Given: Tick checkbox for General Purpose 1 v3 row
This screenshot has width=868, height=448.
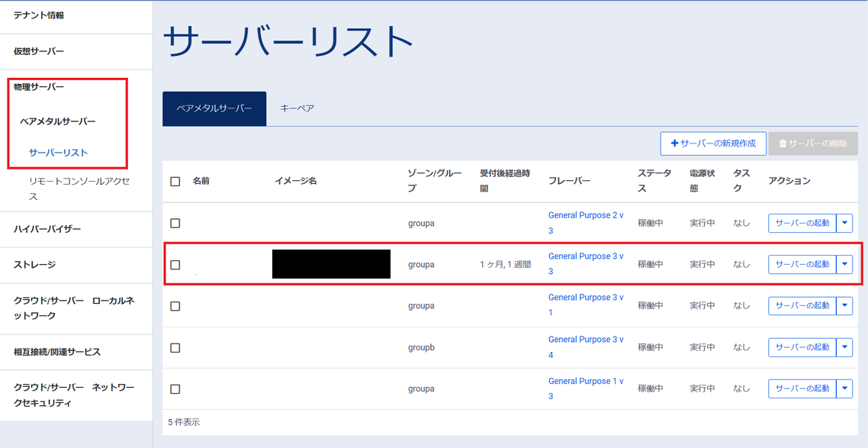Looking at the screenshot, I should coord(175,388).
